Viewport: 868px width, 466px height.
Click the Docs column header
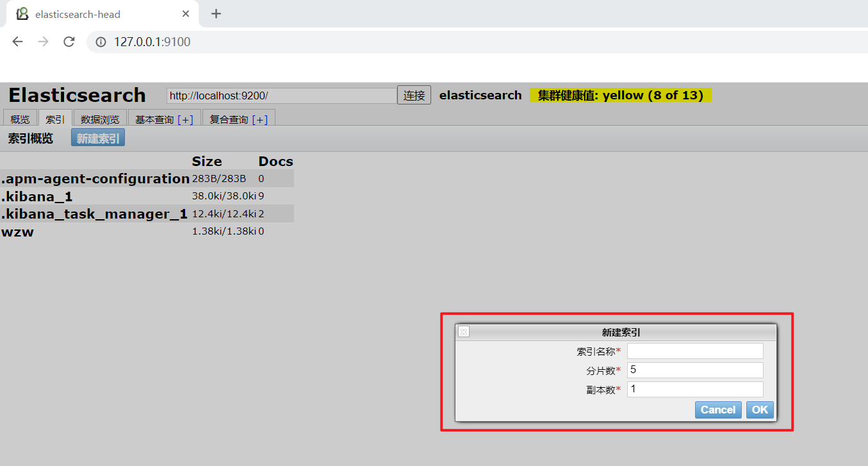click(x=276, y=162)
